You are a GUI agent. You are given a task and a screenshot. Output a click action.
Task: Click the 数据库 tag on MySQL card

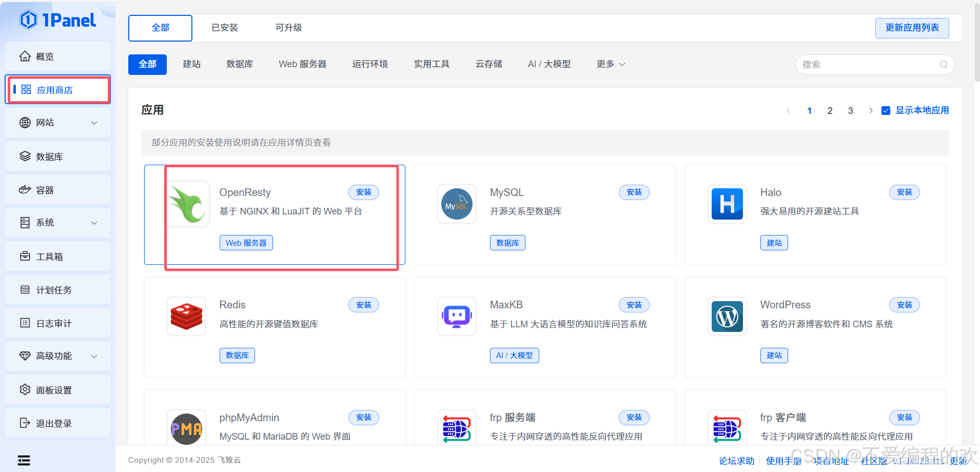point(507,243)
